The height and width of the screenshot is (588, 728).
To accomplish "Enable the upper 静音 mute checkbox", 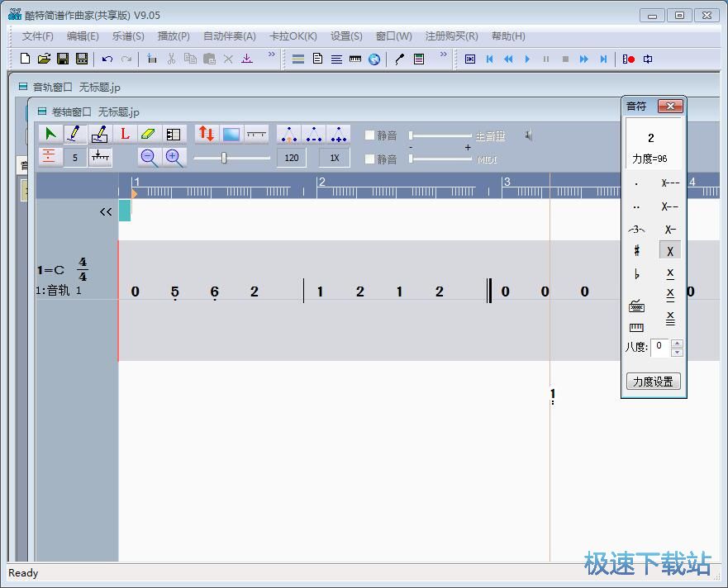I will [x=370, y=135].
